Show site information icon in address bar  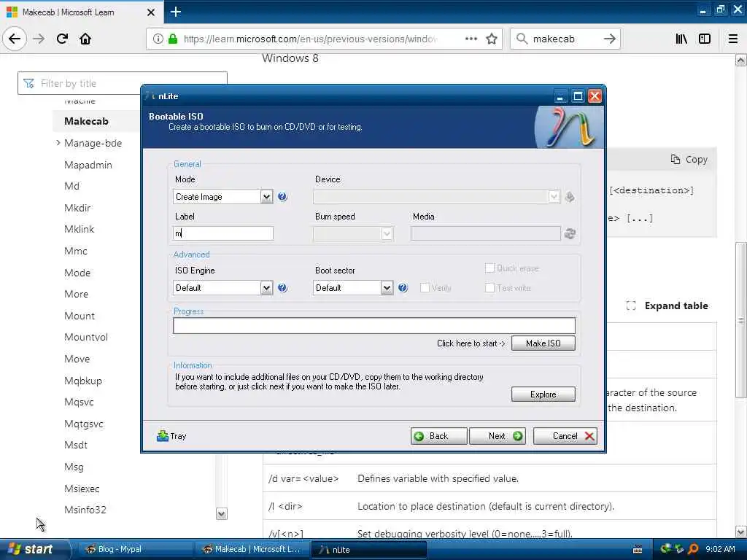158,39
